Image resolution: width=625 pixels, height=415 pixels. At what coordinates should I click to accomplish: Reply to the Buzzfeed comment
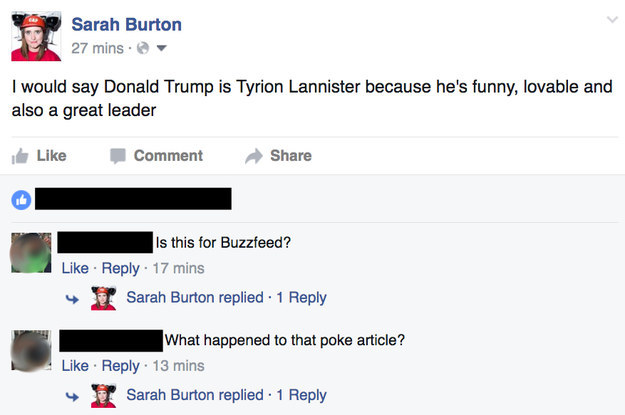[x=121, y=268]
